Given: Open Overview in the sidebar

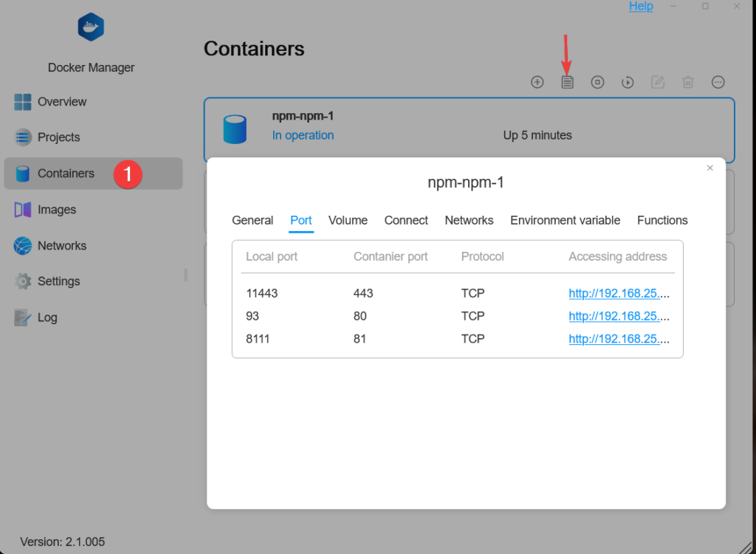Looking at the screenshot, I should [62, 102].
